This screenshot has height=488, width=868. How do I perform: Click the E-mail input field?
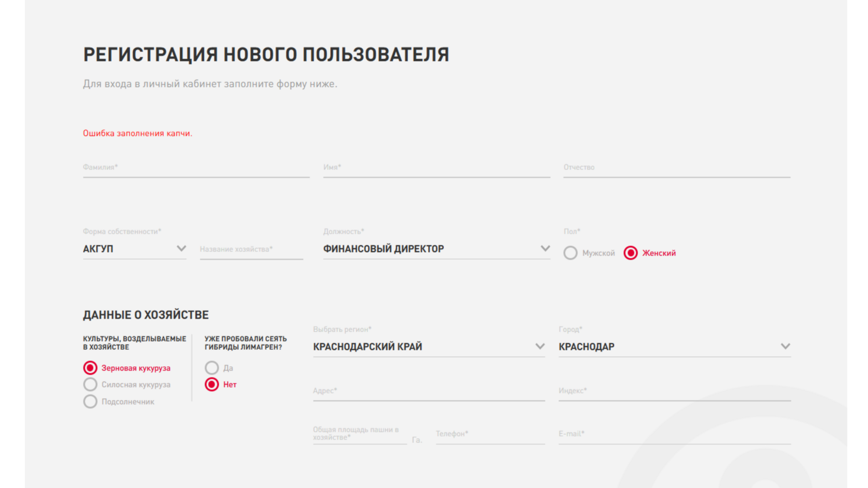click(675, 434)
